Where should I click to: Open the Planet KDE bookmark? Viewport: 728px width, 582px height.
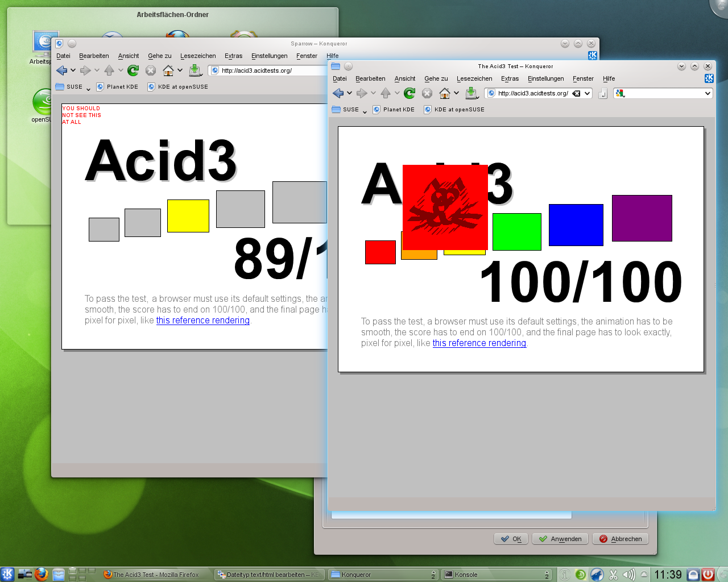pos(394,109)
